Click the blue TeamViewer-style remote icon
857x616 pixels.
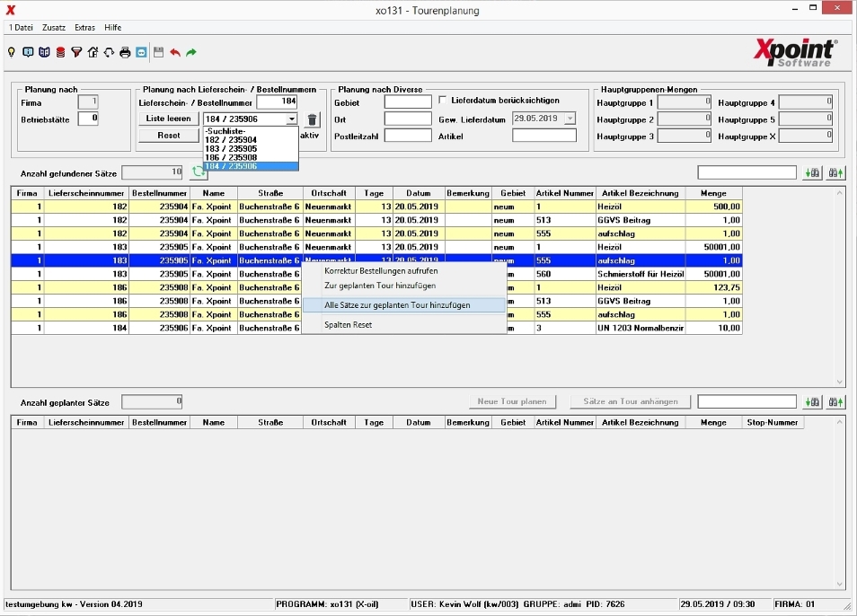(142, 52)
